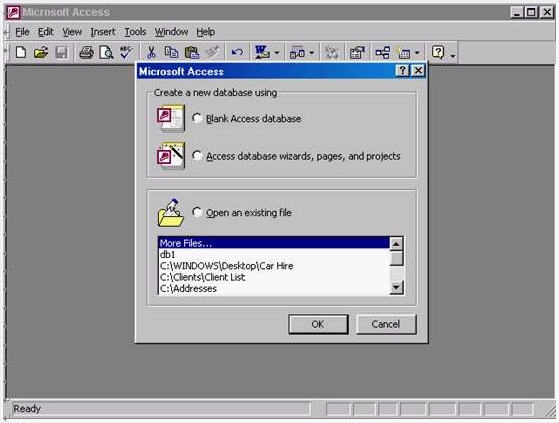Viewport: 559px width, 423px height.
Task: Click the Save floppy disk icon
Action: click(61, 53)
